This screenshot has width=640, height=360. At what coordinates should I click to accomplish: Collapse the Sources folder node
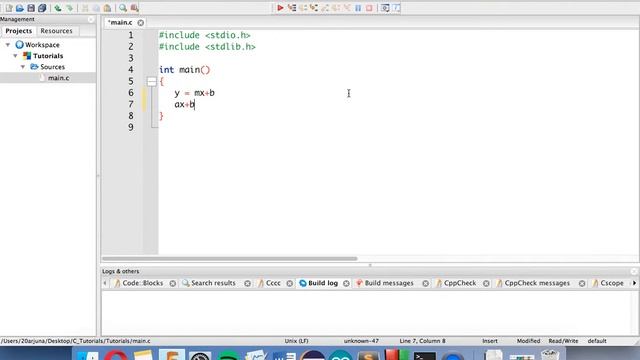tap(23, 67)
